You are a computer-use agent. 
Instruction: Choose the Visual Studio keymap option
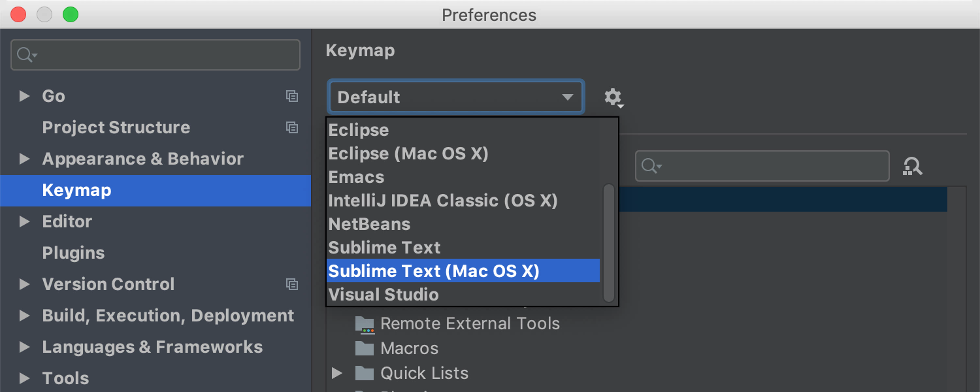tap(384, 295)
